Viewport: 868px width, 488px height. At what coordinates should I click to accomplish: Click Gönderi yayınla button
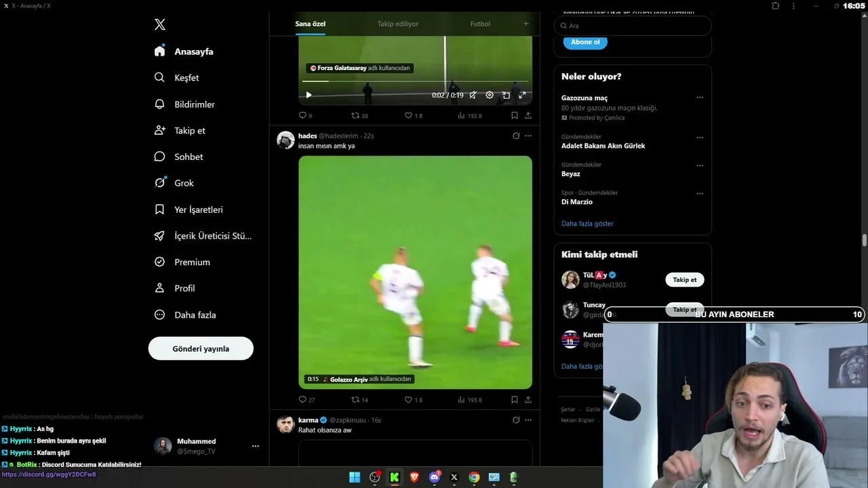pyautogui.click(x=201, y=348)
